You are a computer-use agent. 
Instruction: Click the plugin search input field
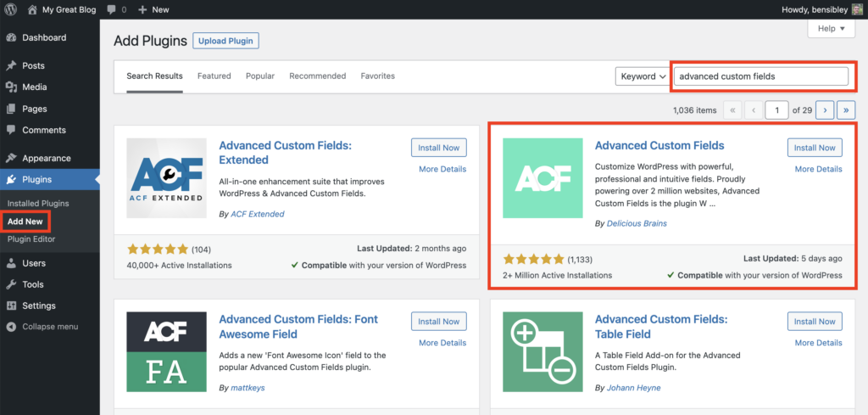[x=761, y=76]
